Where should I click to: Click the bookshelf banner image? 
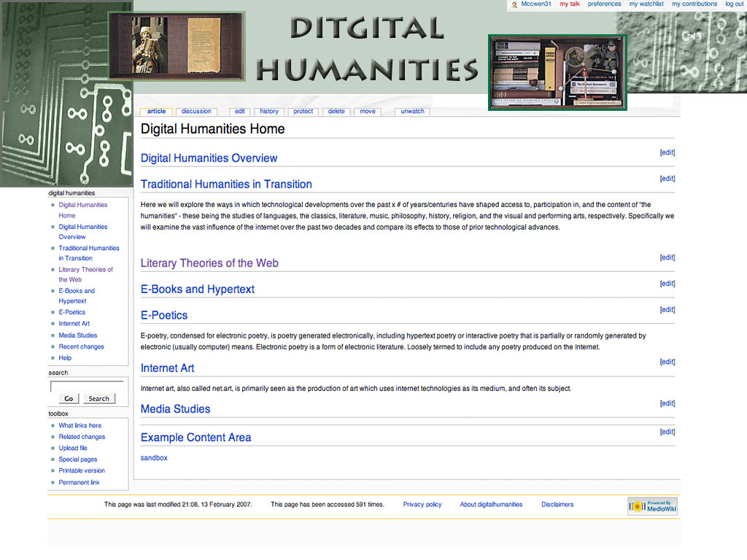[x=557, y=72]
